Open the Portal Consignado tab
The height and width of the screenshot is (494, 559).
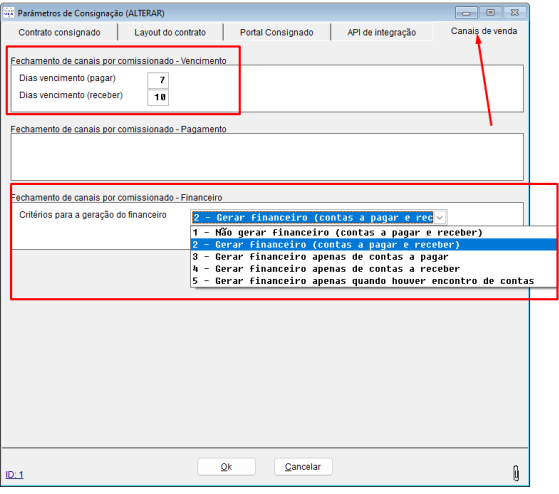click(276, 32)
